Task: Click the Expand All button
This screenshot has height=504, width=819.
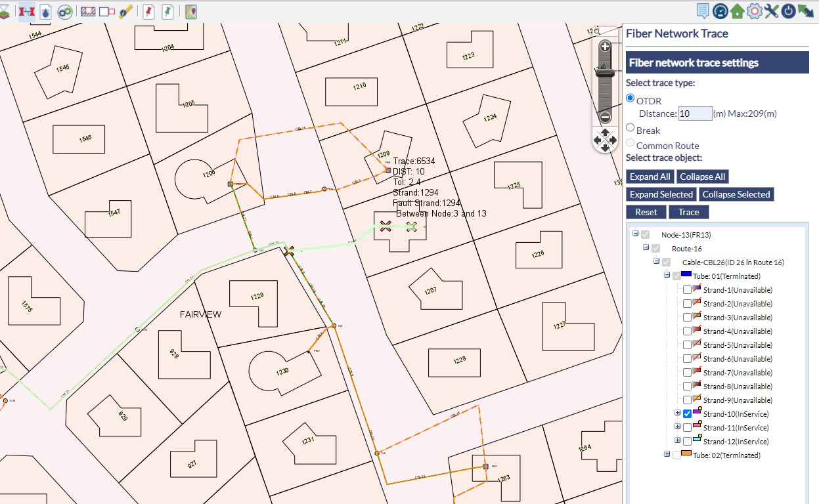Action: point(650,177)
